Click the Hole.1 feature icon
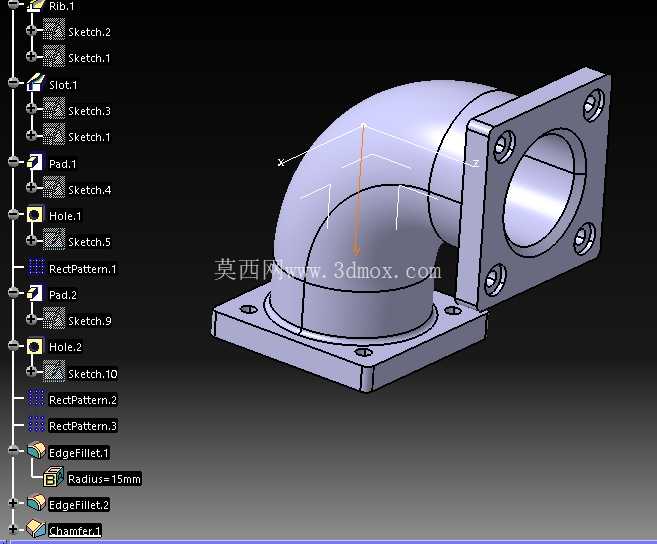This screenshot has width=657, height=544. click(x=34, y=215)
